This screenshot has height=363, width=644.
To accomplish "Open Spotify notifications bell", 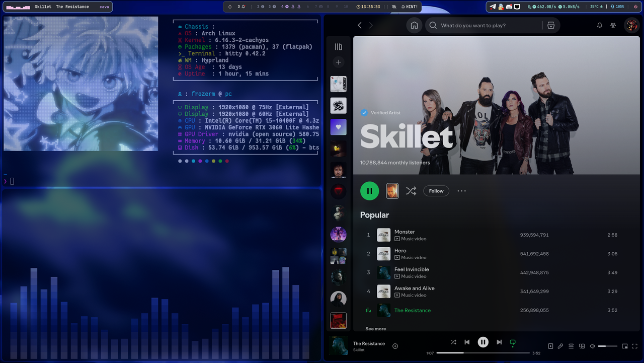I will 600,25.
